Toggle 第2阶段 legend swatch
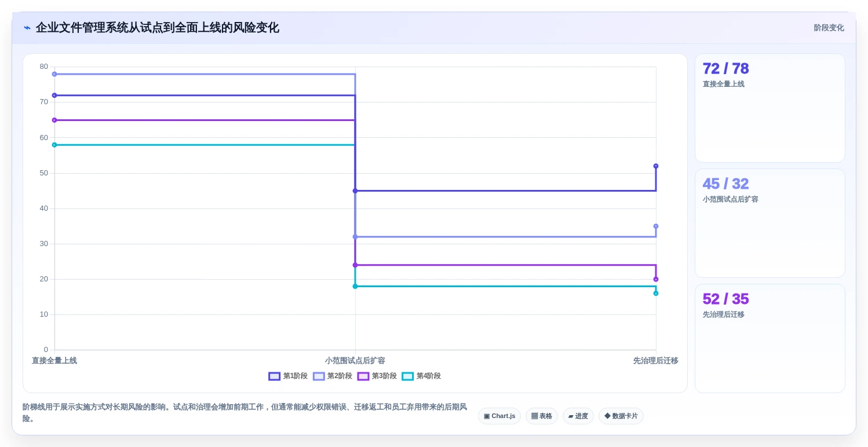This screenshot has height=447, width=868. (x=319, y=376)
